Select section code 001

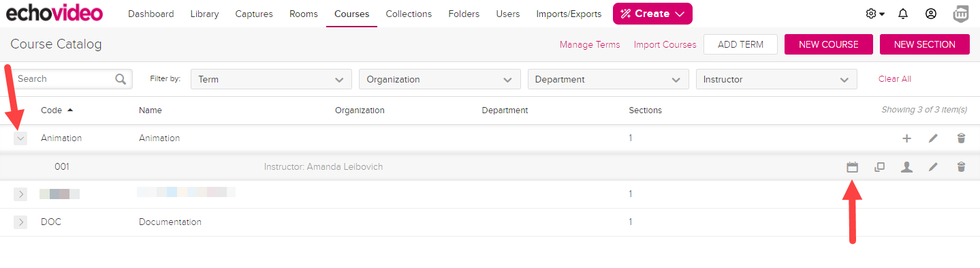click(x=62, y=166)
